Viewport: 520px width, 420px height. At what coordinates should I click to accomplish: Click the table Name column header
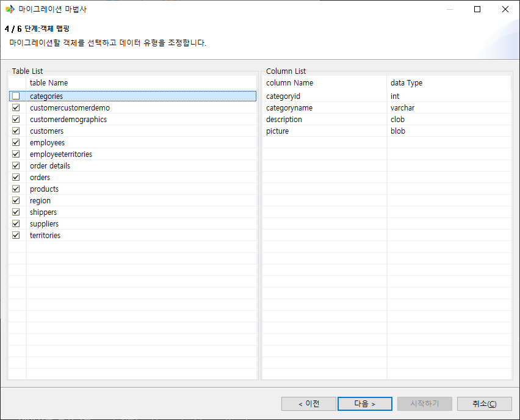(x=49, y=82)
